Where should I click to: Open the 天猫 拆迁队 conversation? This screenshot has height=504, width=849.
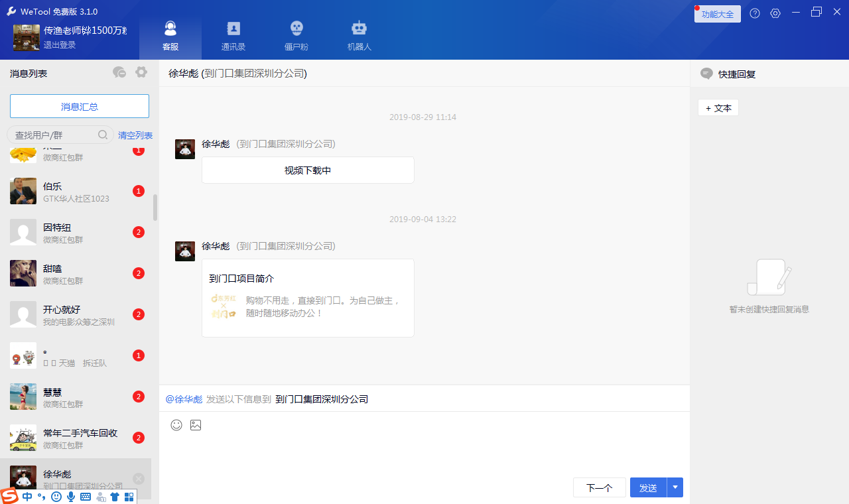76,355
